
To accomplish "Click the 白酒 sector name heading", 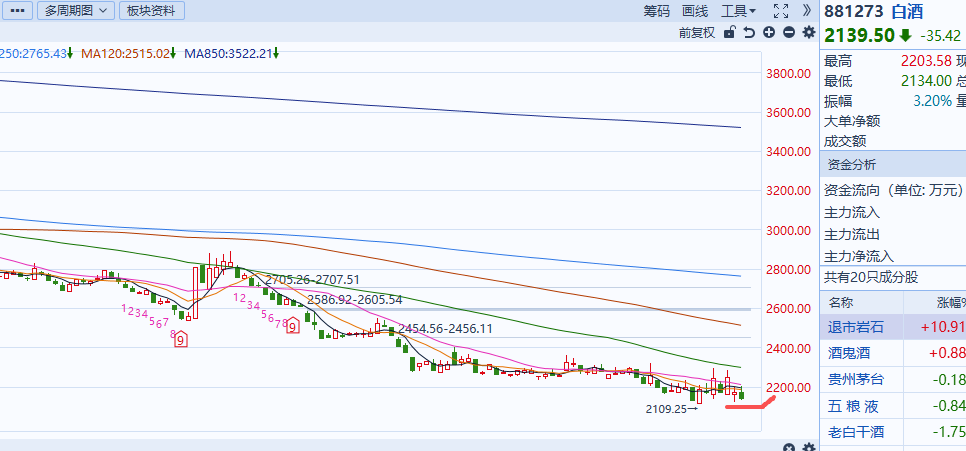I will pyautogui.click(x=907, y=11).
